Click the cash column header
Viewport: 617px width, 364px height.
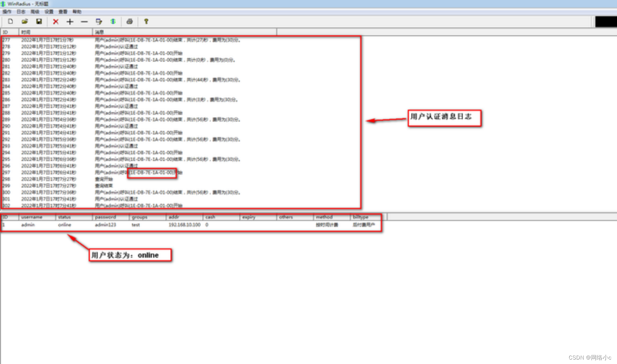tap(221, 217)
